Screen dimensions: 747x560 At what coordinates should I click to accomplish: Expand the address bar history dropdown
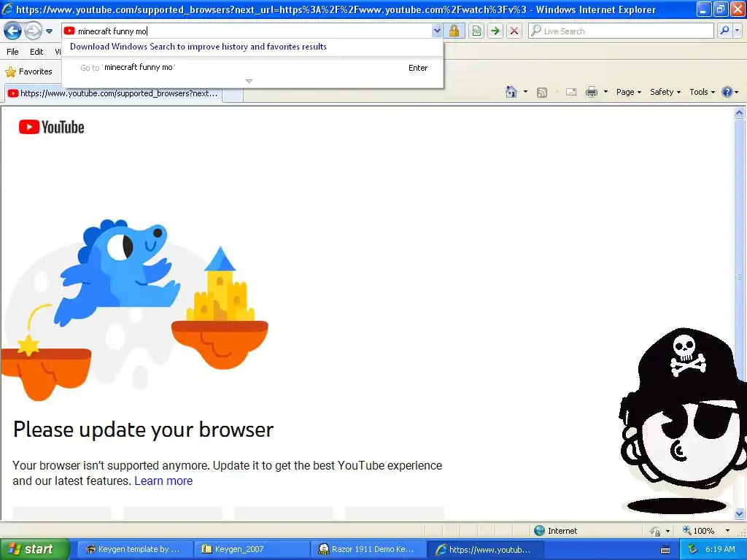click(437, 31)
